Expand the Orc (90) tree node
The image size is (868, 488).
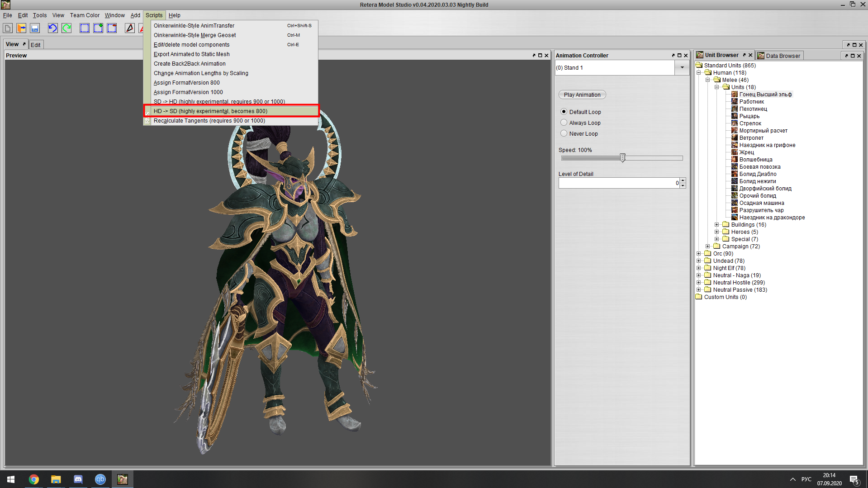click(x=699, y=254)
